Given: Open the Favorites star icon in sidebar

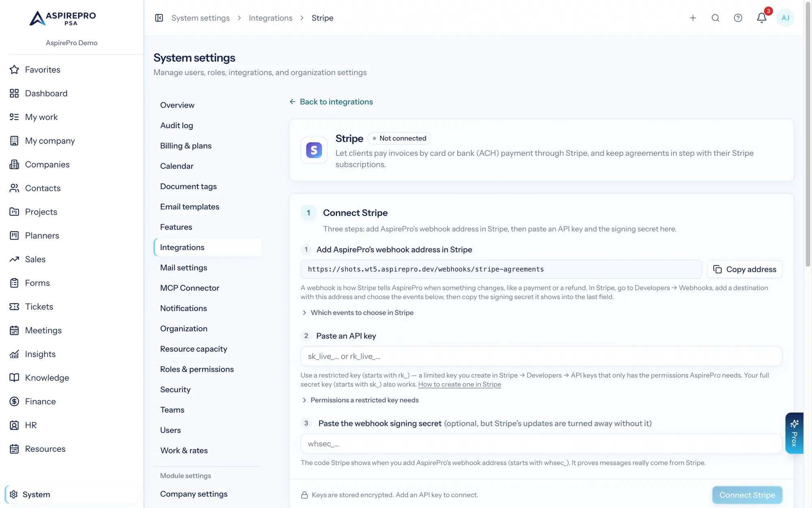Looking at the screenshot, I should pos(14,69).
